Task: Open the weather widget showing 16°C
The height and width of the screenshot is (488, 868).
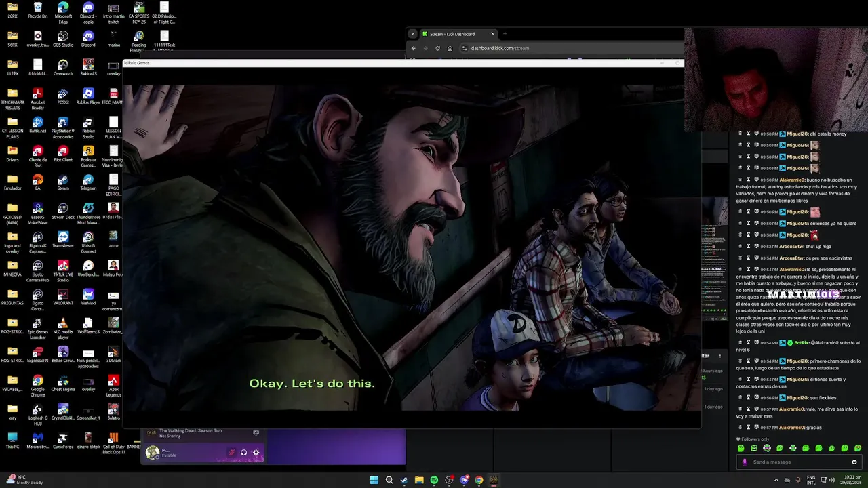Action: (x=26, y=479)
